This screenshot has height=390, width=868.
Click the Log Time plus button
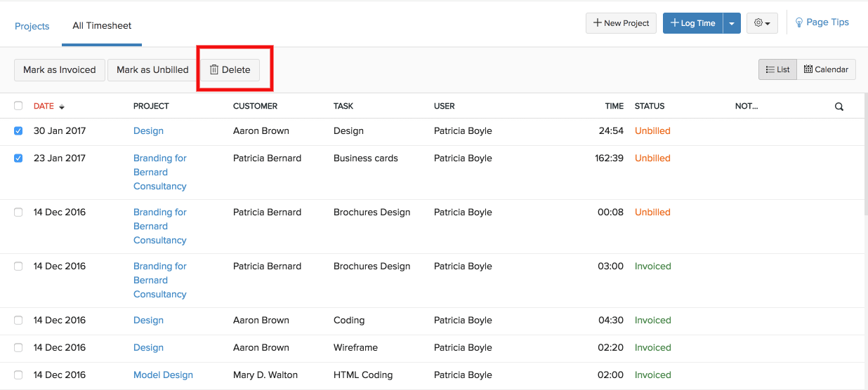[692, 23]
